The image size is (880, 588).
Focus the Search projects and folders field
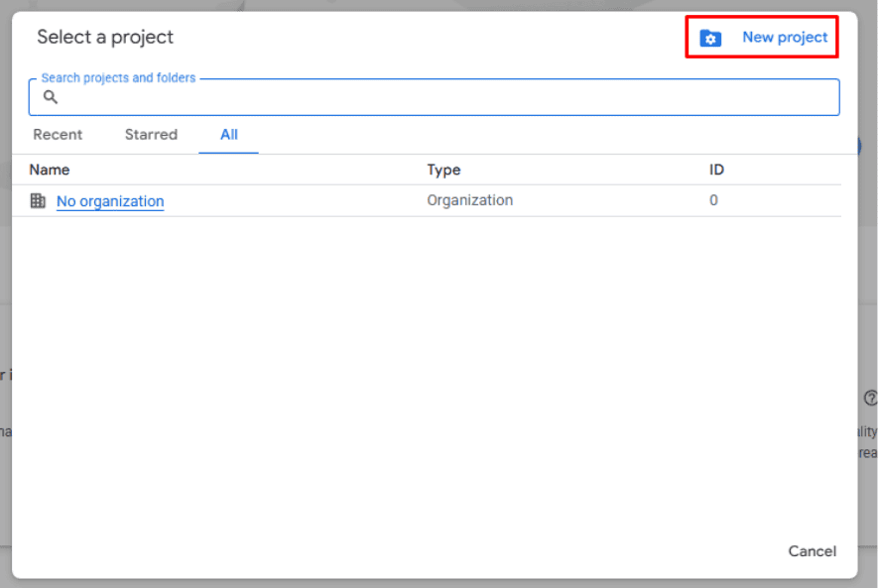pos(446,98)
